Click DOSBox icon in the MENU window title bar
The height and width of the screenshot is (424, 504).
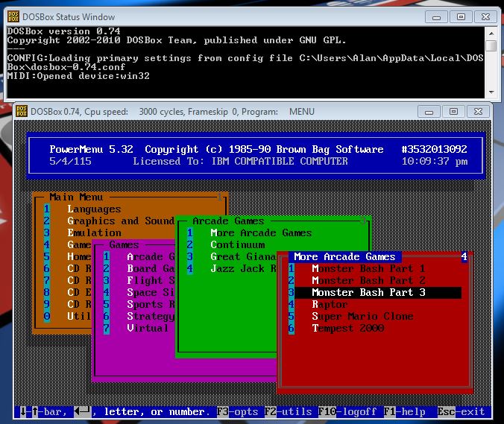click(22, 111)
